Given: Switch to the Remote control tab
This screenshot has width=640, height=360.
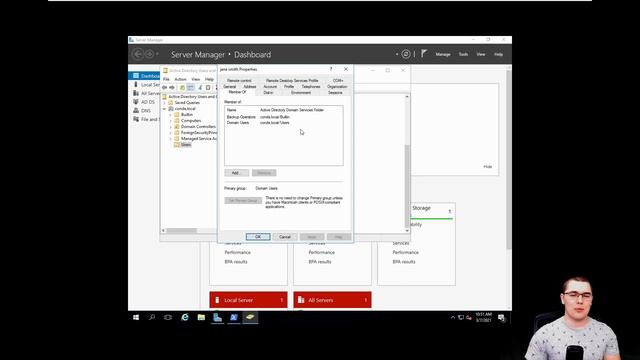Looking at the screenshot, I should (x=239, y=81).
